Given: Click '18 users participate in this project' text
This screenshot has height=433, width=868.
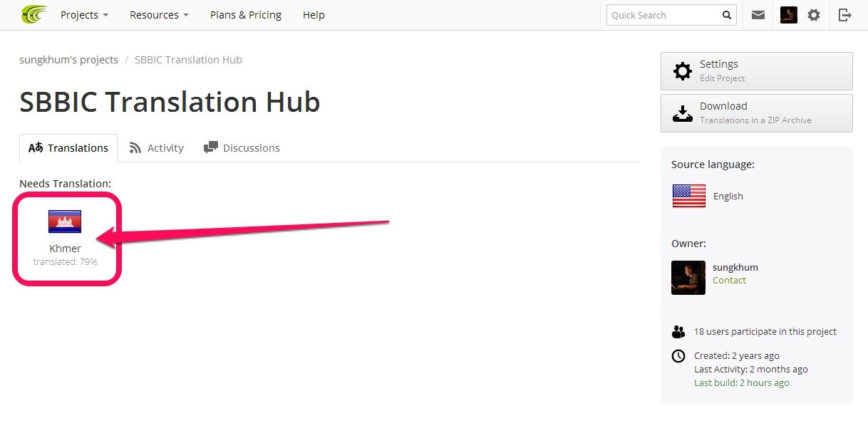Looking at the screenshot, I should pyautogui.click(x=765, y=332).
